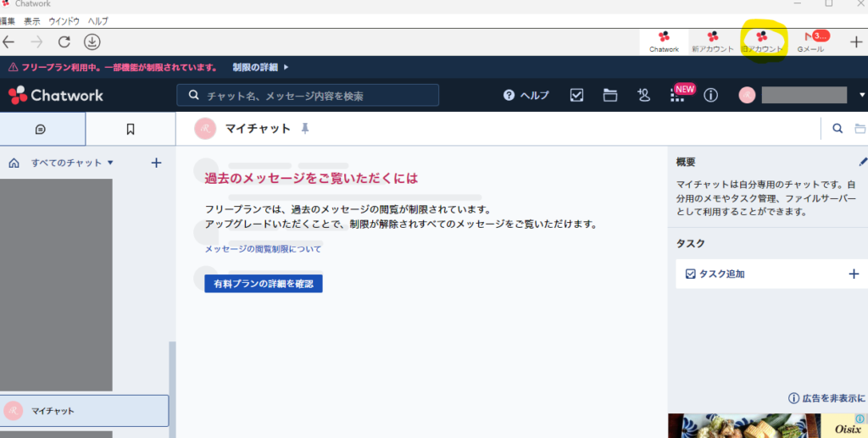Switch to the 旧アカウント tab
Image resolution: width=868 pixels, height=438 pixels.
[x=762, y=42]
